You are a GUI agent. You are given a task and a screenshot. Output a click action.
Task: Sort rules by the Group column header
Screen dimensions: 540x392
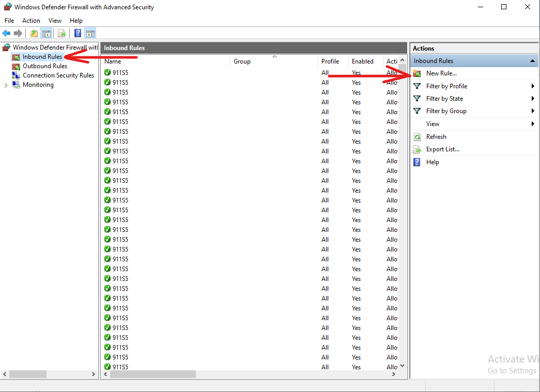(x=274, y=61)
